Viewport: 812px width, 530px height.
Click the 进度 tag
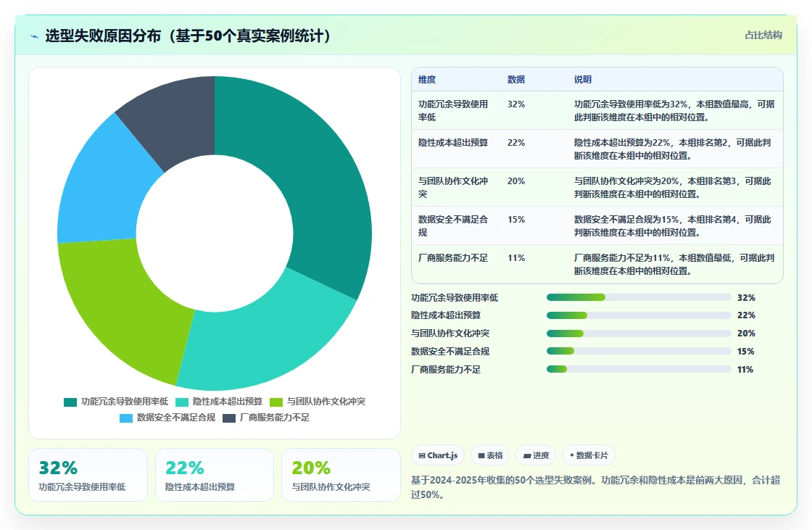coord(536,455)
